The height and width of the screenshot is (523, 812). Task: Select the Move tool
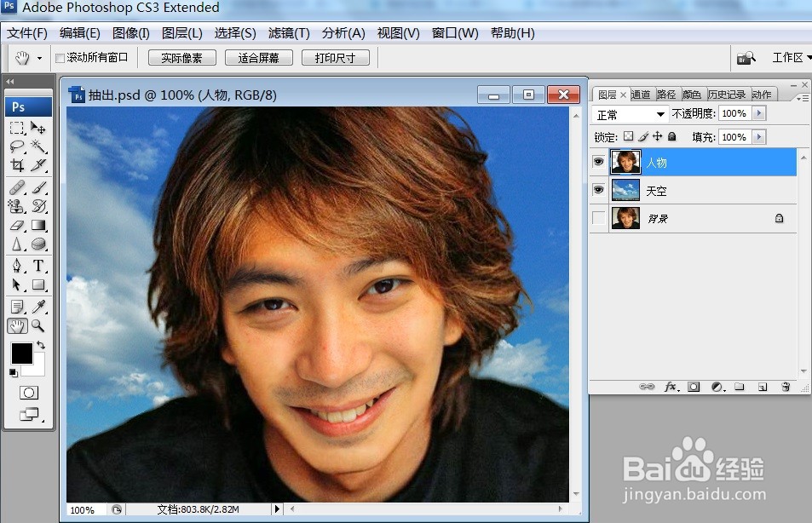coord(37,128)
